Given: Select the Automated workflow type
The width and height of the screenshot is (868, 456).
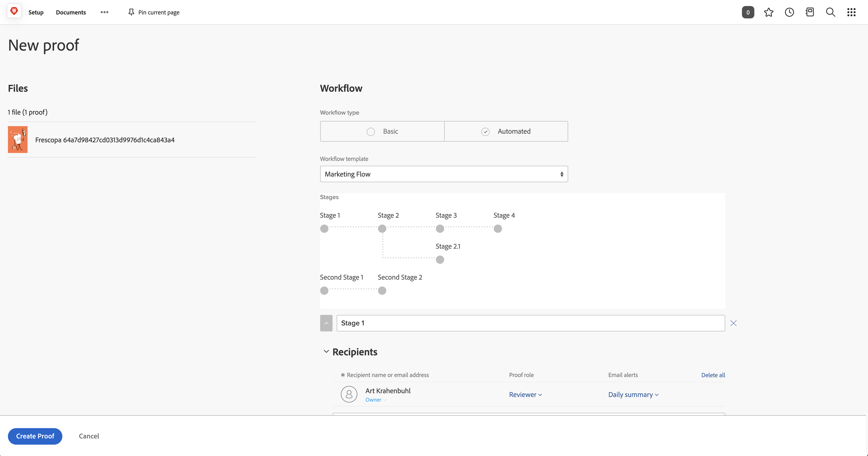Looking at the screenshot, I should [506, 131].
